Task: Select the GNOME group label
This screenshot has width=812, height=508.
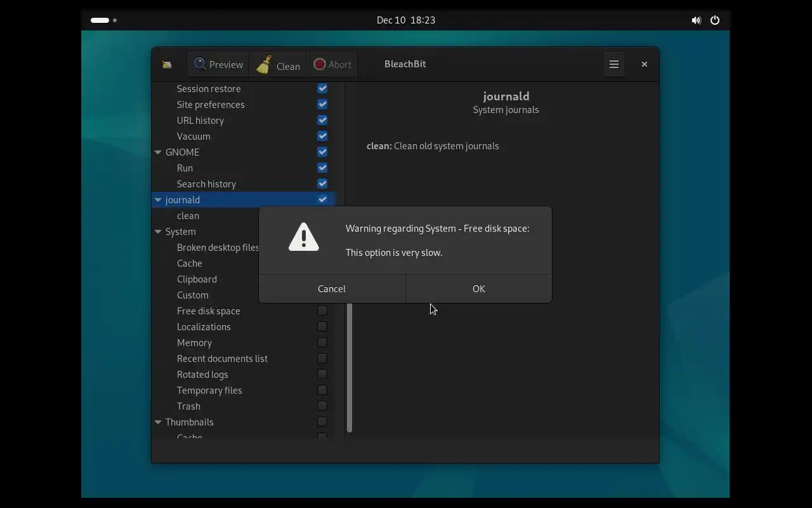Action: [x=183, y=152]
